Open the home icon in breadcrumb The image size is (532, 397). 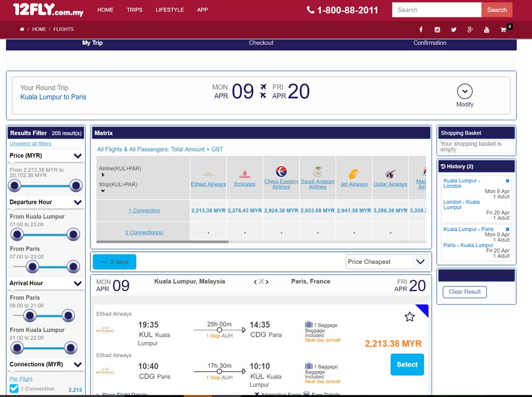click(x=22, y=29)
